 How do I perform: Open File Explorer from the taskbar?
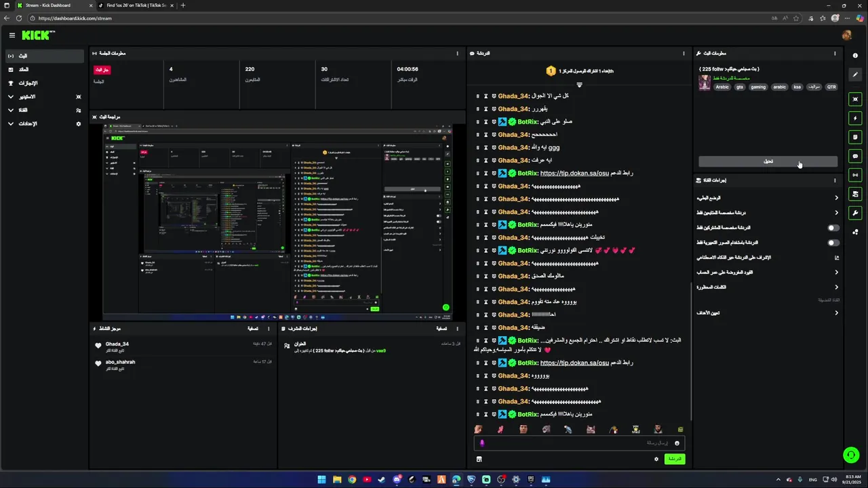337,480
